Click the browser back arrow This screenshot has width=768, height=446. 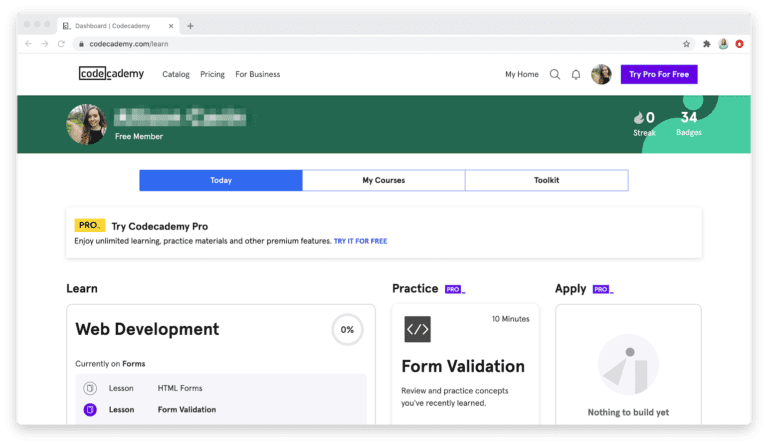28,44
